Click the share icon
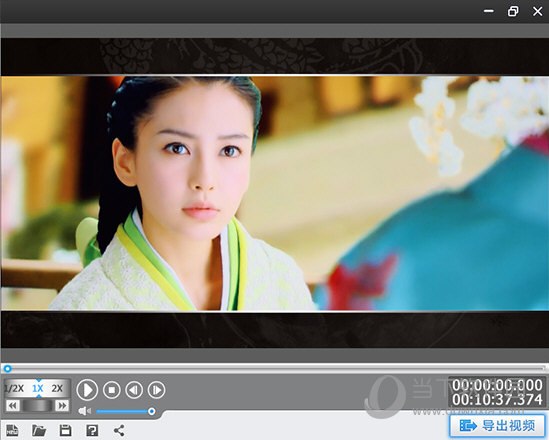549x440 pixels. [x=119, y=430]
